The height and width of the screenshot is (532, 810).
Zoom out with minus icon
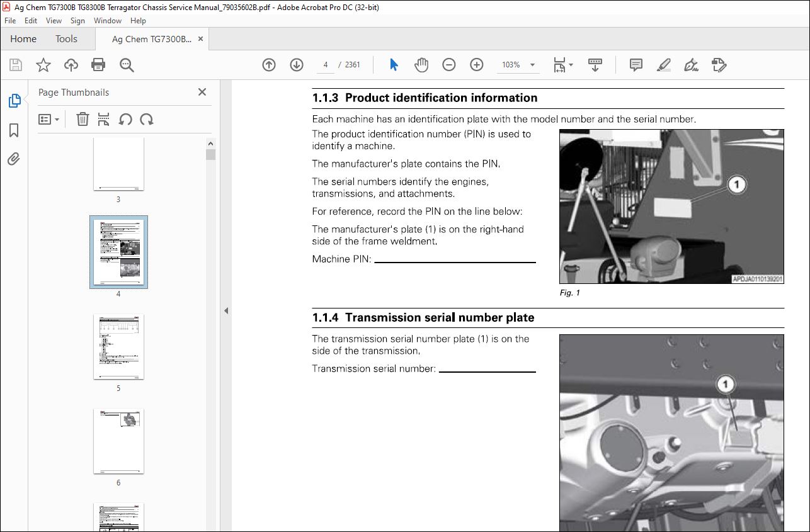pos(449,65)
